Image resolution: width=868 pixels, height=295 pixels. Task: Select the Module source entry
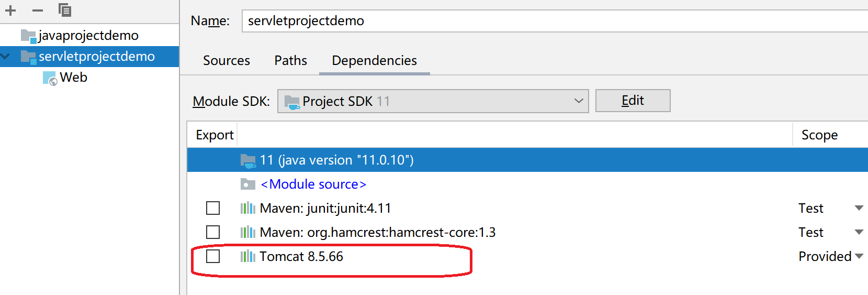pyautogui.click(x=313, y=184)
